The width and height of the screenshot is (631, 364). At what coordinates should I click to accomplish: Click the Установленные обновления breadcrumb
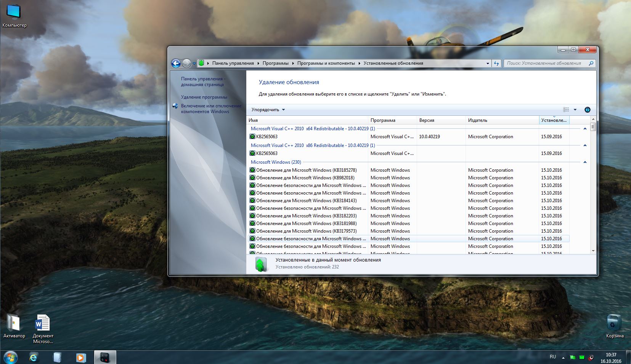pyautogui.click(x=393, y=63)
